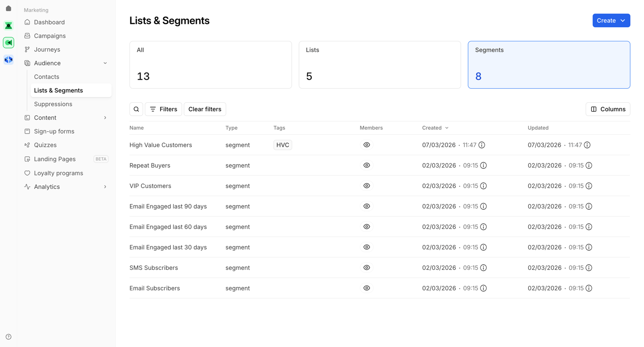
Task: Click the BETA badge beside Landing Pages
Action: (101, 159)
